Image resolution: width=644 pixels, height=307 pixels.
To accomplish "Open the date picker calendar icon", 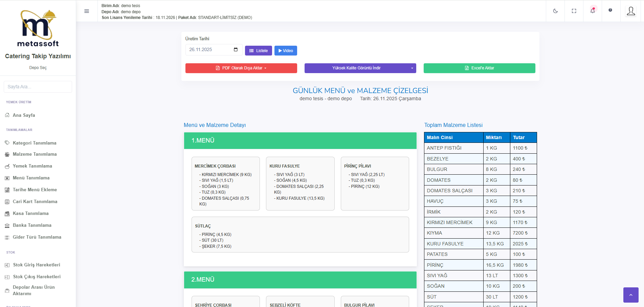I will pyautogui.click(x=236, y=50).
